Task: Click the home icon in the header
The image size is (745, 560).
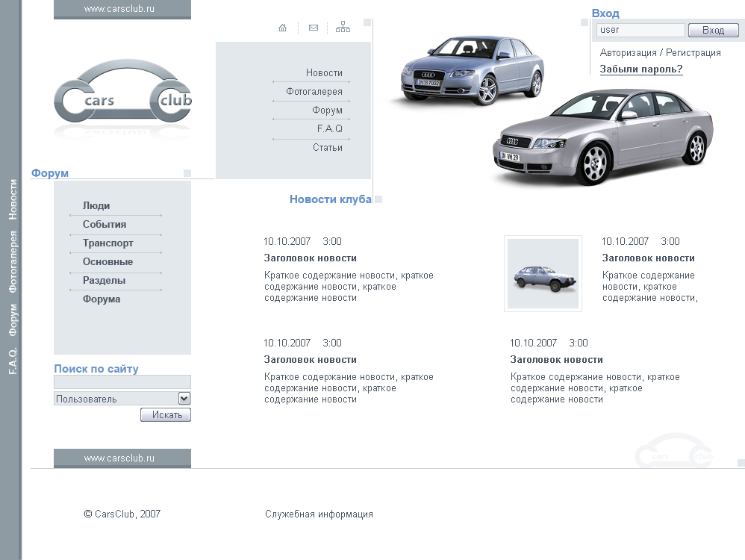Action: [282, 27]
